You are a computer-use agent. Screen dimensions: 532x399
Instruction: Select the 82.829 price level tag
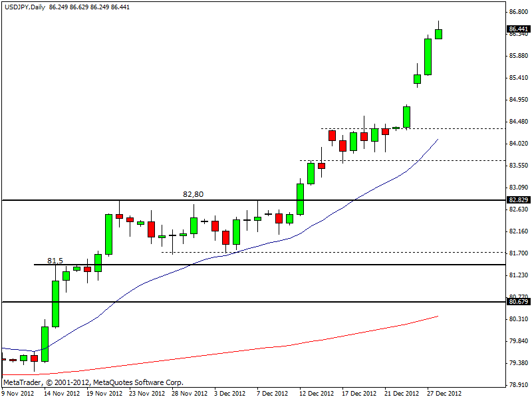(518, 199)
